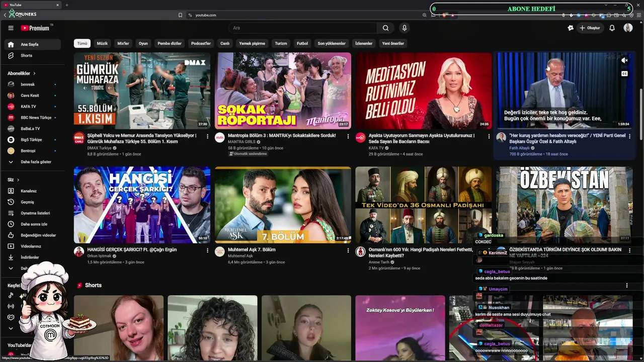
Task: Click the search magnifier button
Action: coord(385,28)
